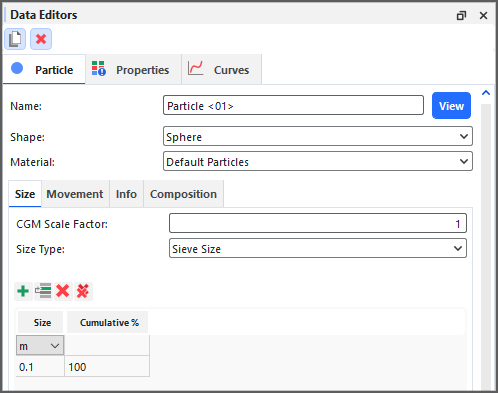
Task: Open the Size Type dropdown
Action: click(x=318, y=248)
